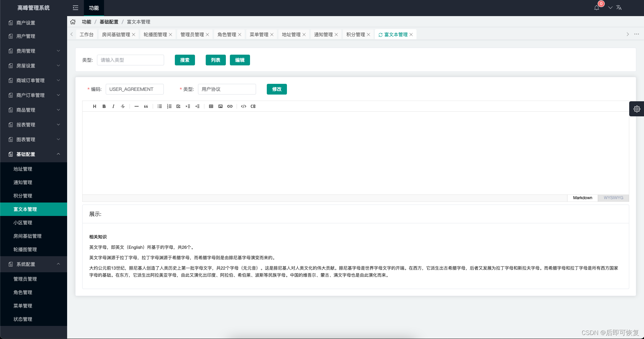Screen dimensions: 644x339
Task: Switch language with the translate icon
Action: [x=619, y=8]
